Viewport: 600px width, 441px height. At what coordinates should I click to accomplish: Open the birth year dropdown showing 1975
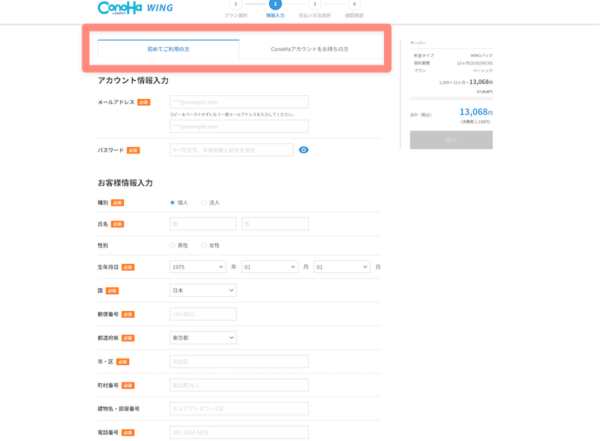[198, 267]
